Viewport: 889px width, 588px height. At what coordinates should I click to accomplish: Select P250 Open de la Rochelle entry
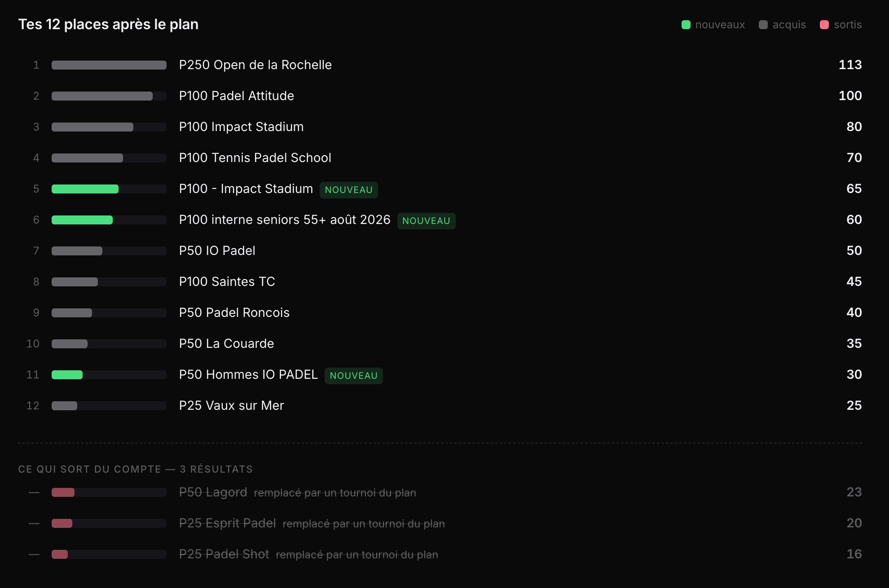pyautogui.click(x=440, y=65)
